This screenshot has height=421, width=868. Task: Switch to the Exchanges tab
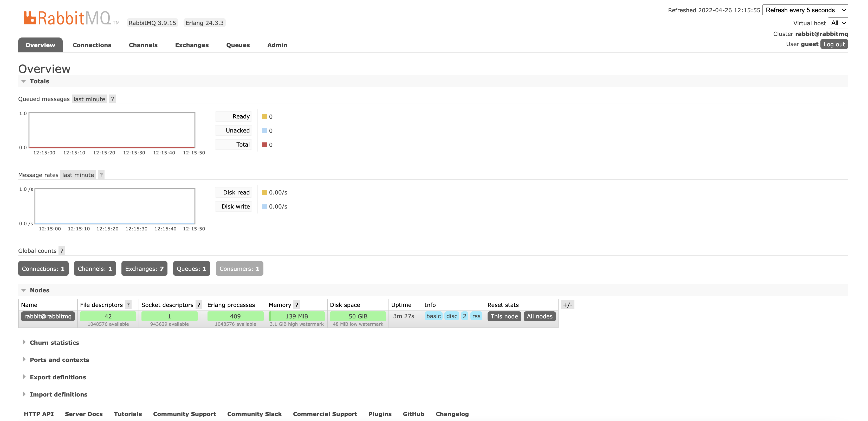click(192, 45)
